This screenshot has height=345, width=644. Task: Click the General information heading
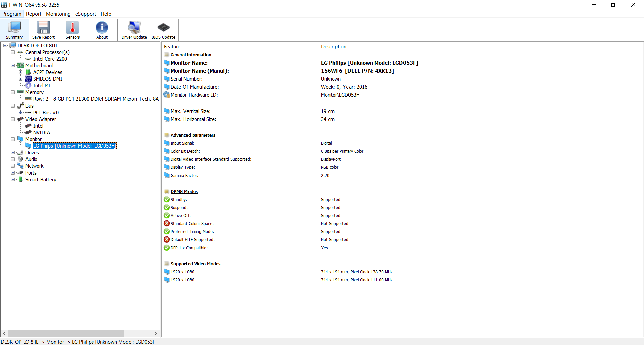191,55
